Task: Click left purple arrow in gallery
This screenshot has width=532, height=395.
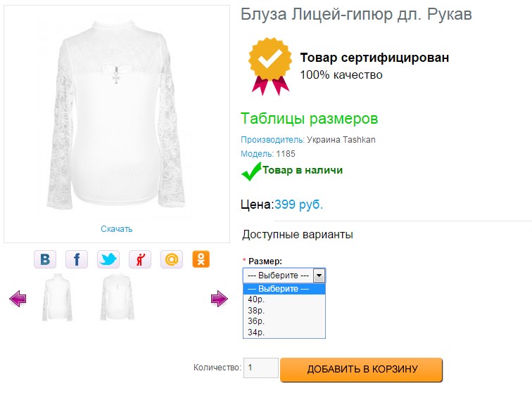Action: [18, 299]
